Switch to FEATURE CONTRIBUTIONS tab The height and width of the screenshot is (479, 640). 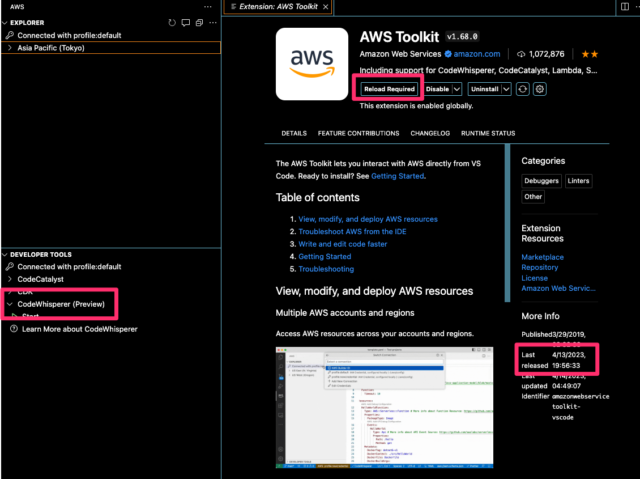point(358,133)
